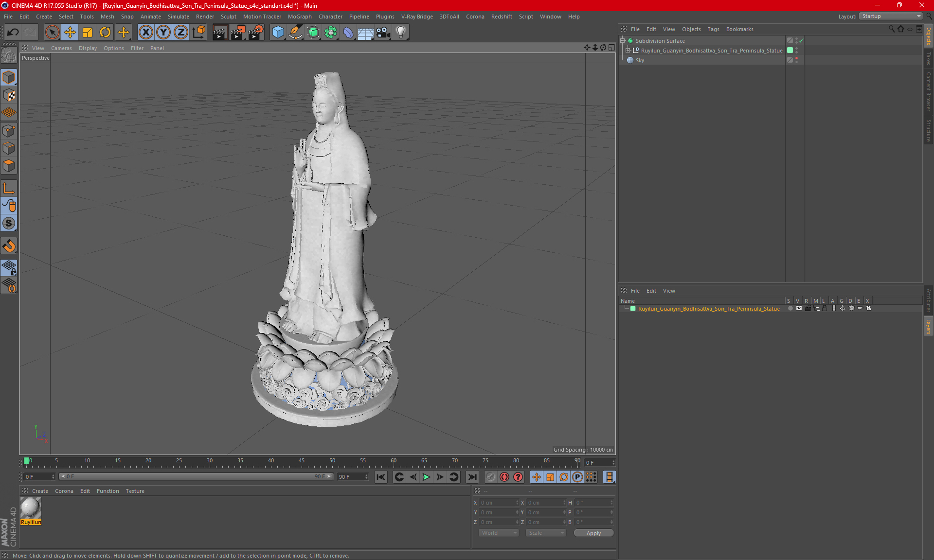Image resolution: width=934 pixels, height=560 pixels.
Task: Toggle layer Solo dot
Action: (x=790, y=308)
